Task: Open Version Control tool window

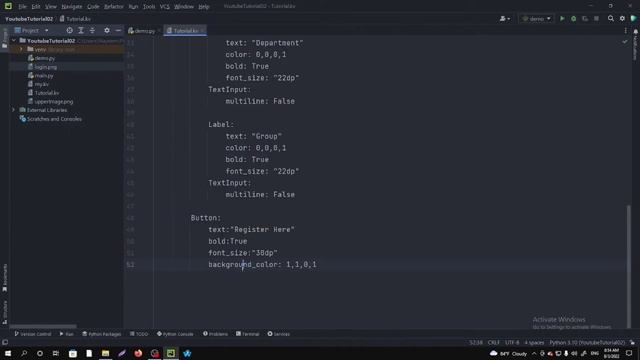Action: tap(33, 334)
